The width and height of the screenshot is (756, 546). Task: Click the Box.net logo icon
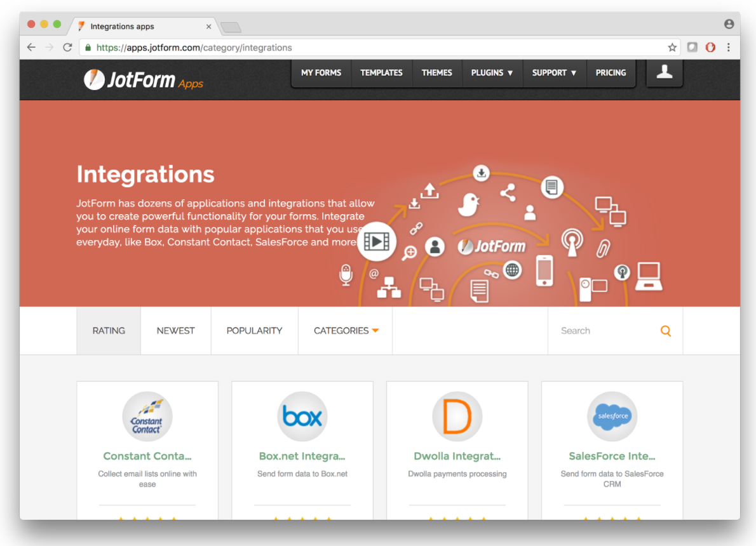302,416
